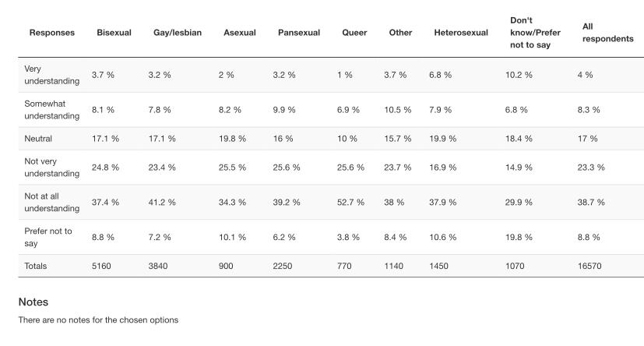Click the Prefer not to say row label
Viewport: 644px width, 346px height.
point(48,237)
